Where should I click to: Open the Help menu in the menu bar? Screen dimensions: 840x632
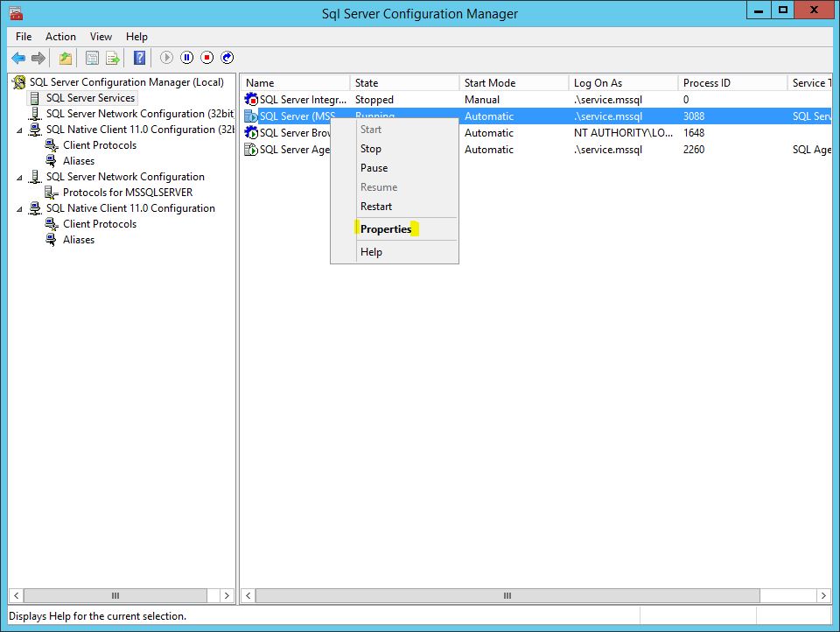click(x=136, y=37)
